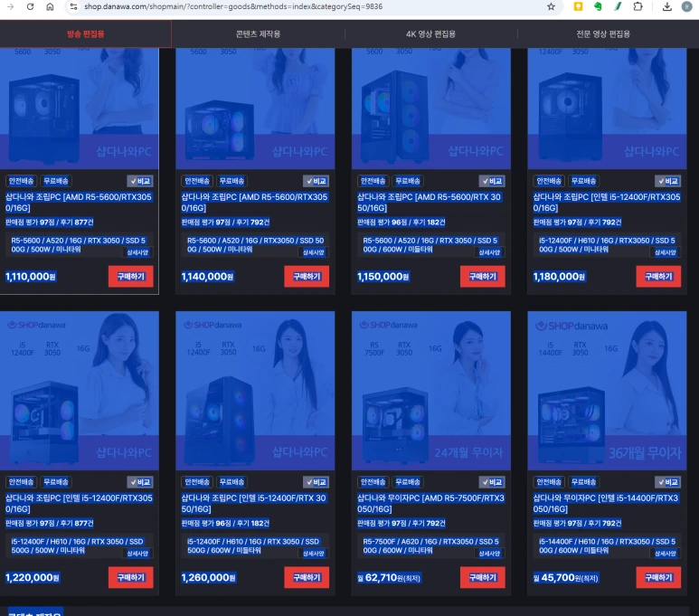Click 구매하기 for the 1,260,000원 PC
The width and height of the screenshot is (699, 616).
pos(307,578)
